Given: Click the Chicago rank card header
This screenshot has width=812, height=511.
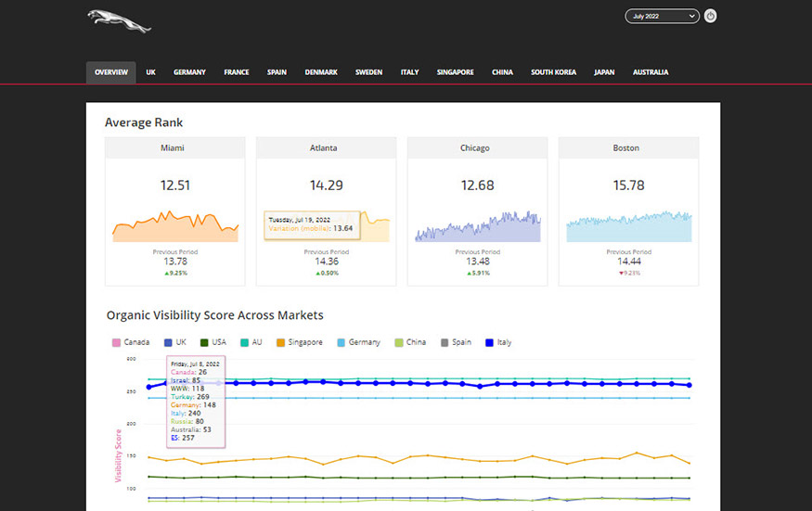Looking at the screenshot, I should (477, 148).
